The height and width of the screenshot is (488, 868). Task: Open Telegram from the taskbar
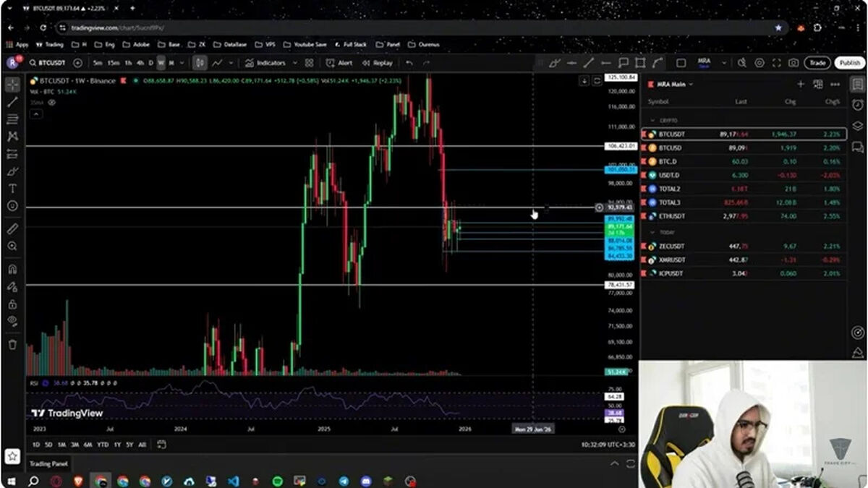343,481
